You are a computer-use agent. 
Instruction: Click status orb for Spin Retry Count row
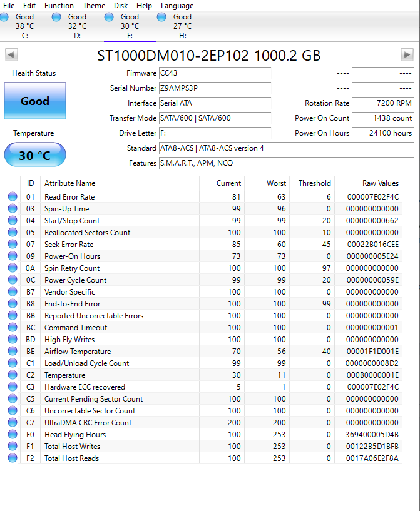tap(13, 268)
